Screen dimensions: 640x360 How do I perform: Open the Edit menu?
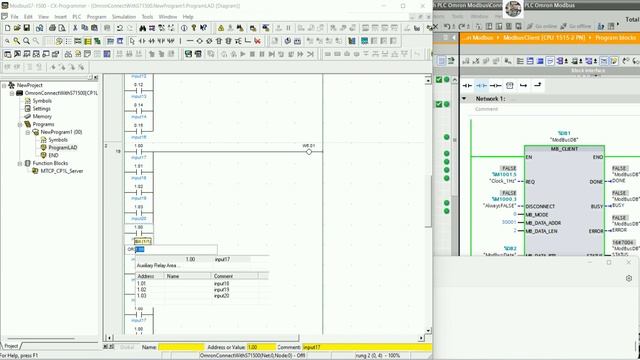click(x=28, y=17)
